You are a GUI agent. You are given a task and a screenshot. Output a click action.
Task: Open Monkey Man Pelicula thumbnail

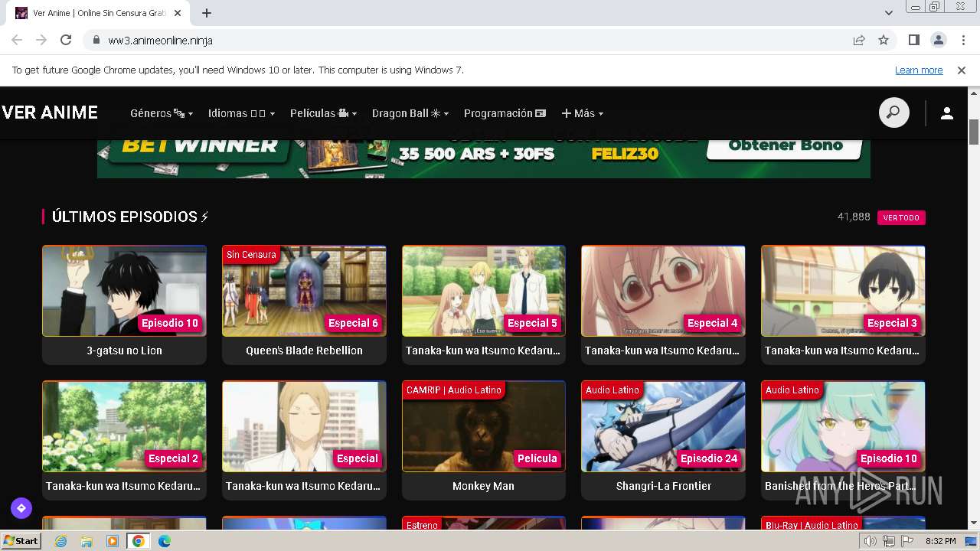pyautogui.click(x=484, y=426)
